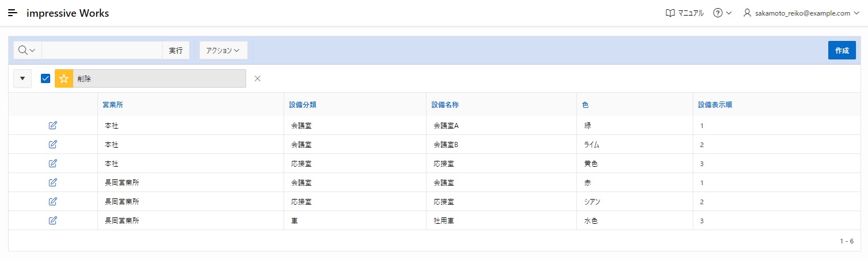868x259 pixels.
Task: Open the アクション menu
Action: click(x=224, y=50)
